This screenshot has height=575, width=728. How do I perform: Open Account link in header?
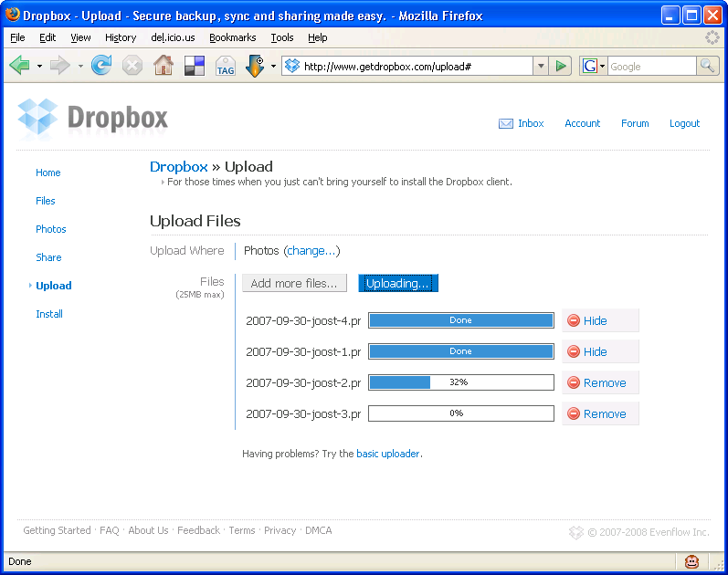[582, 123]
